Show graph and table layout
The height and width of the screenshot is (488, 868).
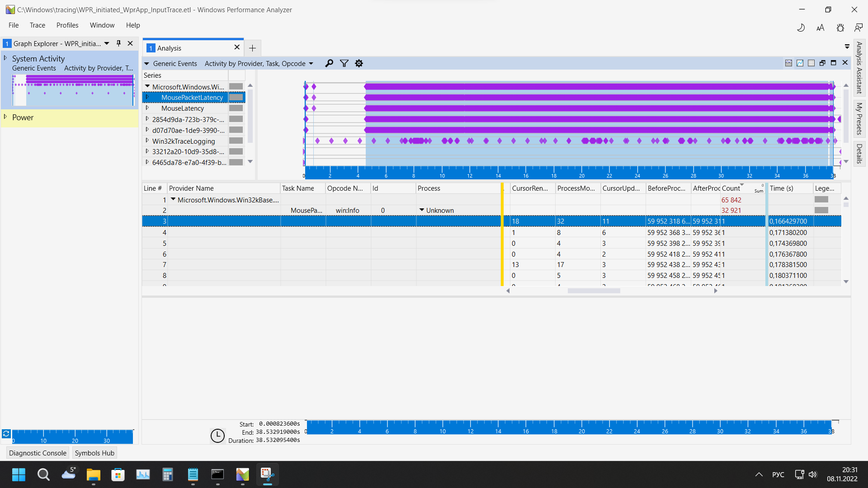788,63
